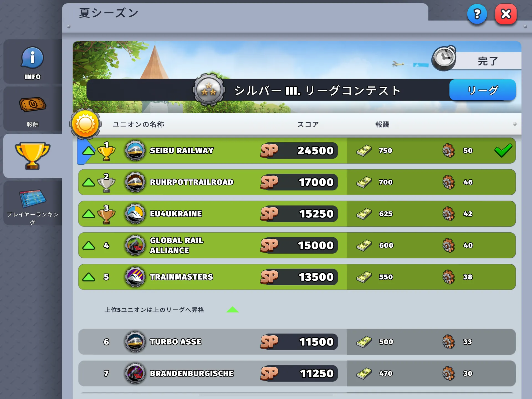Screen dimensions: 532x399
Task: Open the 報酬 rewards ticket tab
Action: pos(32,109)
